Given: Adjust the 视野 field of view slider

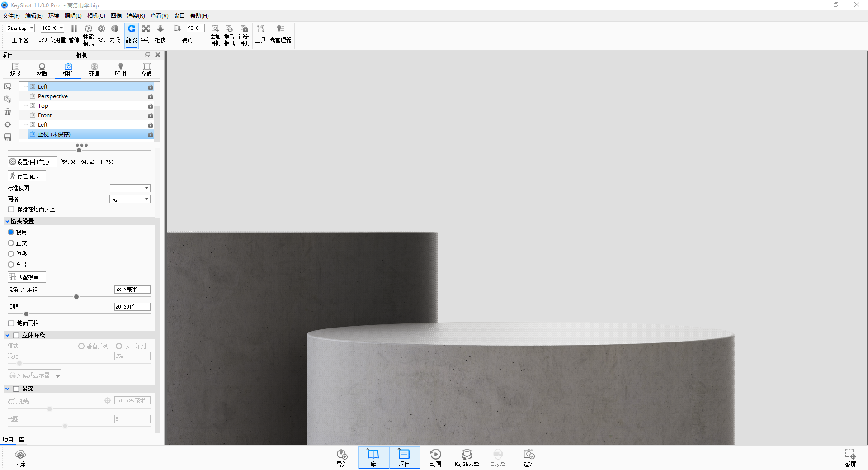Looking at the screenshot, I should (26, 313).
